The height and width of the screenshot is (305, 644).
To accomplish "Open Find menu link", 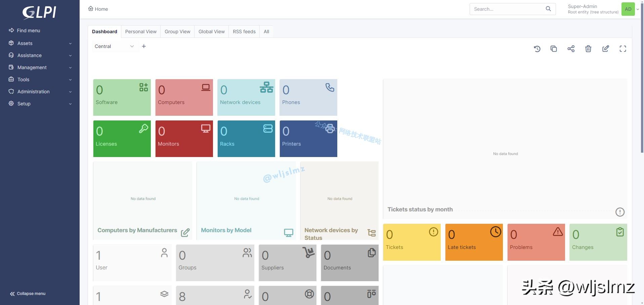I will point(28,31).
